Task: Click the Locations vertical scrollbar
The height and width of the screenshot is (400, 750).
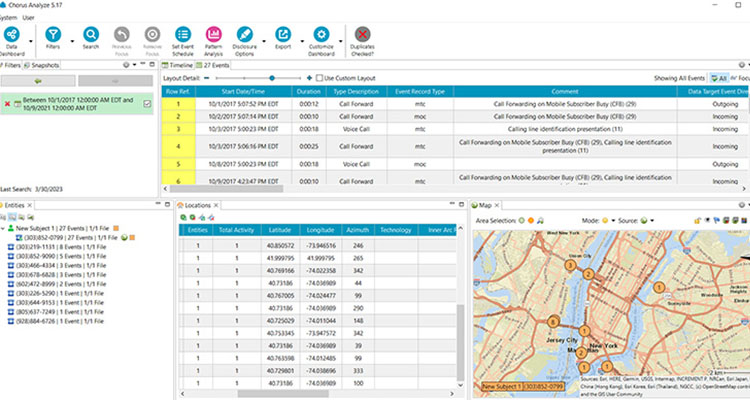Action: pyautogui.click(x=461, y=342)
